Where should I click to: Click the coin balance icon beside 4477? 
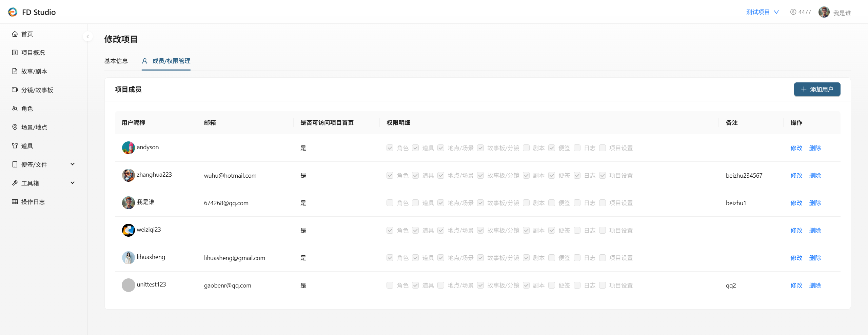click(793, 12)
